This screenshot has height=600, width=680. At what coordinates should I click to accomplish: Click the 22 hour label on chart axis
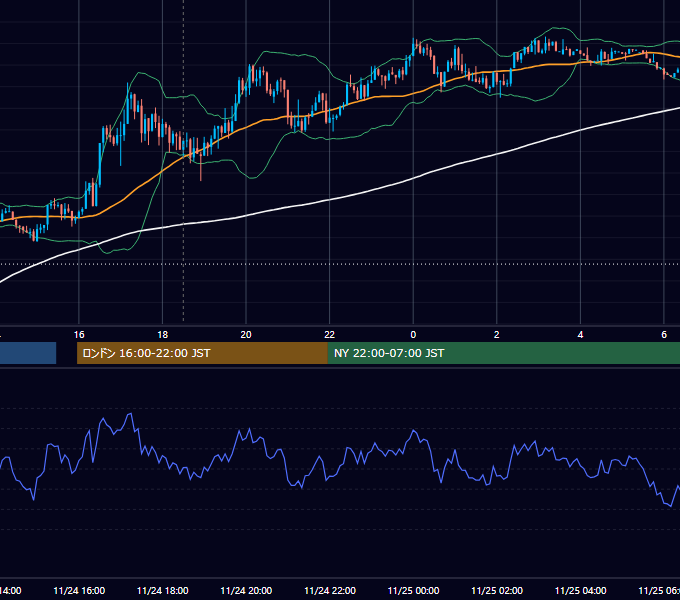coord(330,335)
